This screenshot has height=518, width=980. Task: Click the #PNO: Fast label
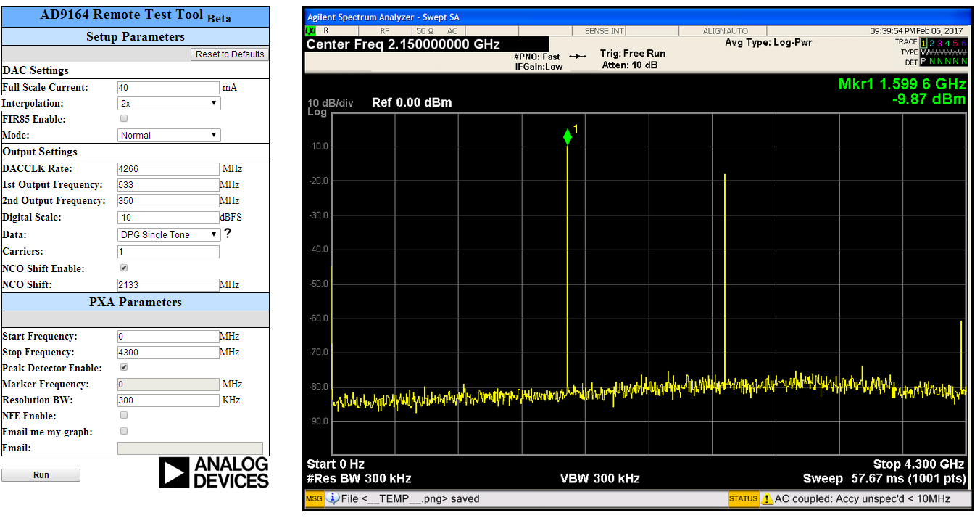click(x=537, y=57)
